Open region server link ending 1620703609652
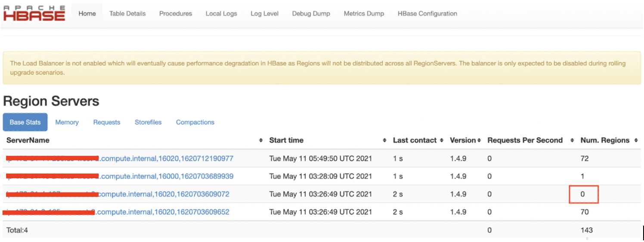This screenshot has width=644, height=242. (x=116, y=212)
